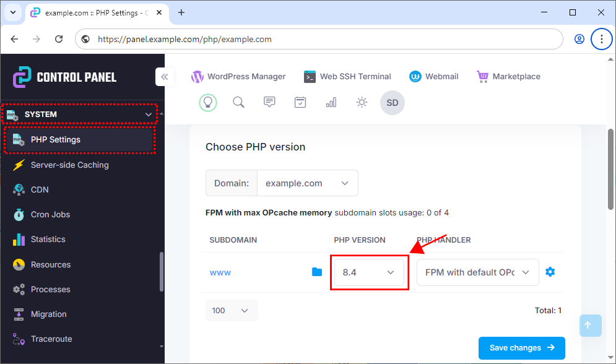
Task: Collapse the sidebar with double-chevron button
Action: [165, 77]
